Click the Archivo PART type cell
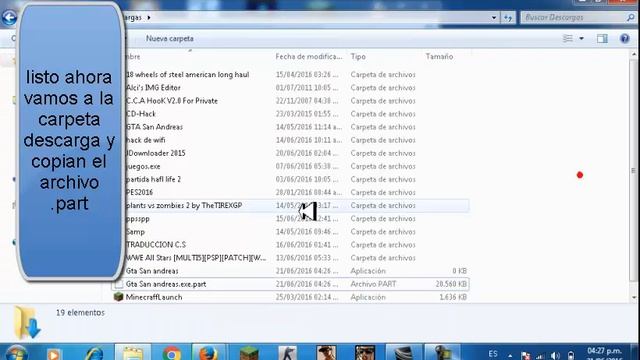The width and height of the screenshot is (640, 360). coord(373,284)
